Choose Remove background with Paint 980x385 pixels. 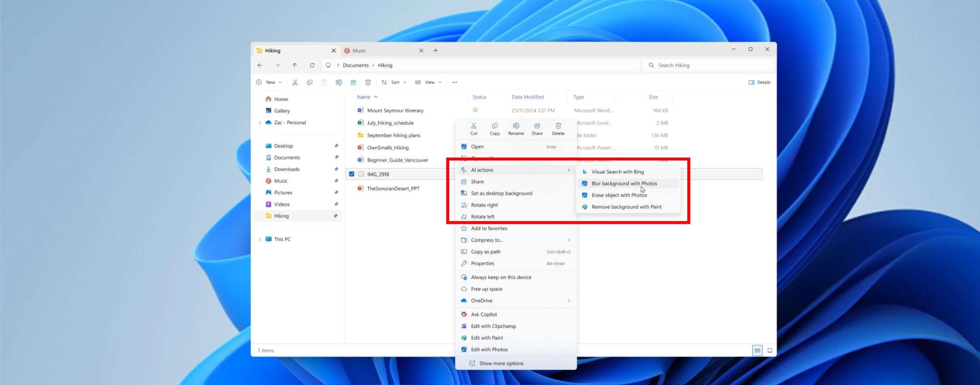626,207
